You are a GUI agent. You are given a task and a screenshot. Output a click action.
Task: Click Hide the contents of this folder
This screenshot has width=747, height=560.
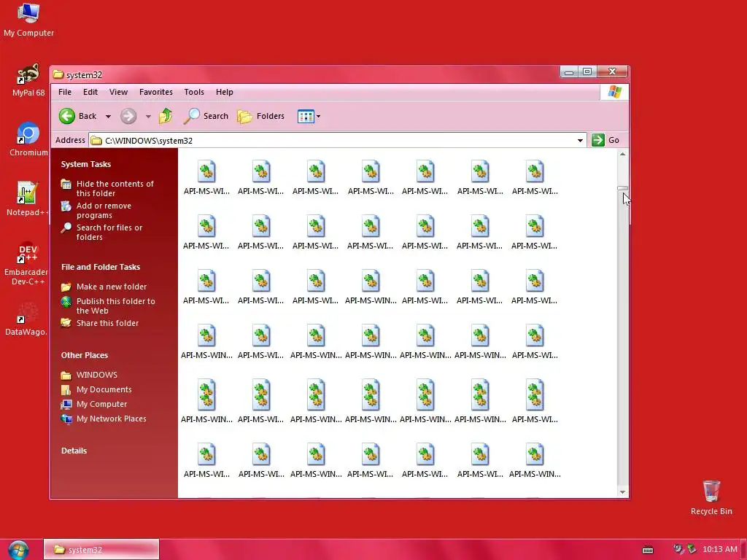[115, 188]
